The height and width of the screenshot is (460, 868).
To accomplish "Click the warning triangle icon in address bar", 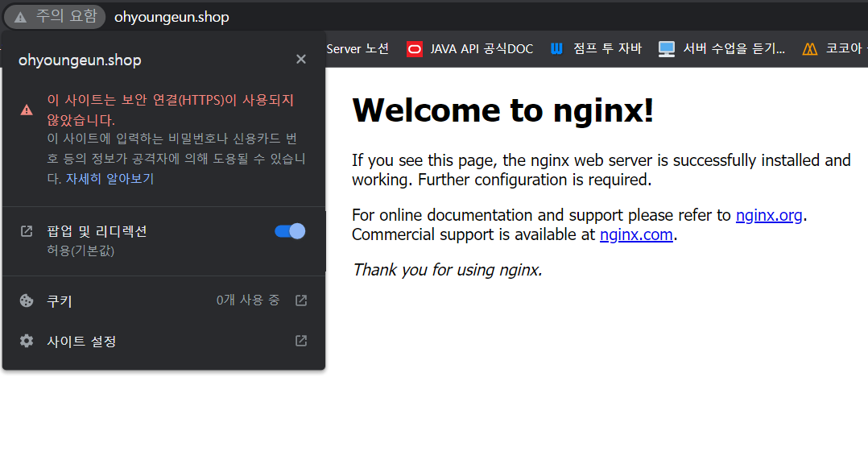I will [x=20, y=17].
